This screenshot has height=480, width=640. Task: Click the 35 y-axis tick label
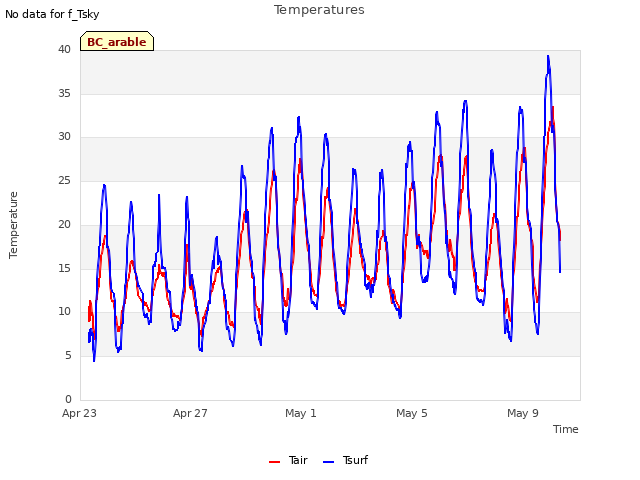[x=64, y=93]
